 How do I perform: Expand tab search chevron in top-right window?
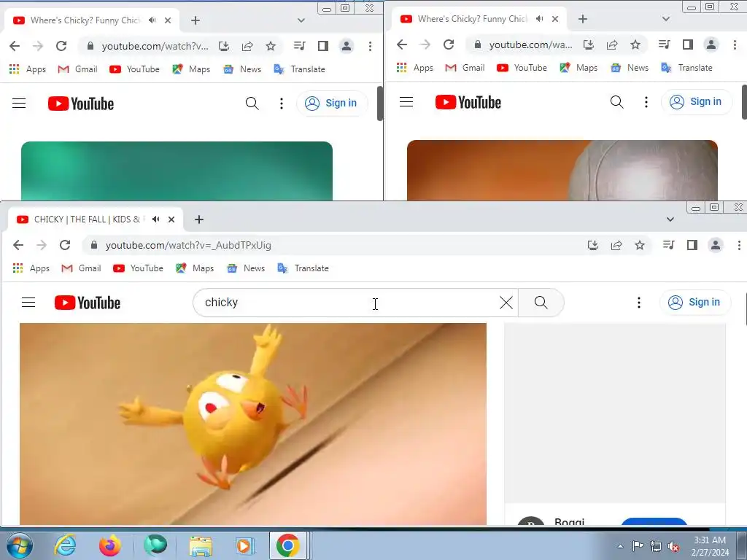click(x=666, y=19)
